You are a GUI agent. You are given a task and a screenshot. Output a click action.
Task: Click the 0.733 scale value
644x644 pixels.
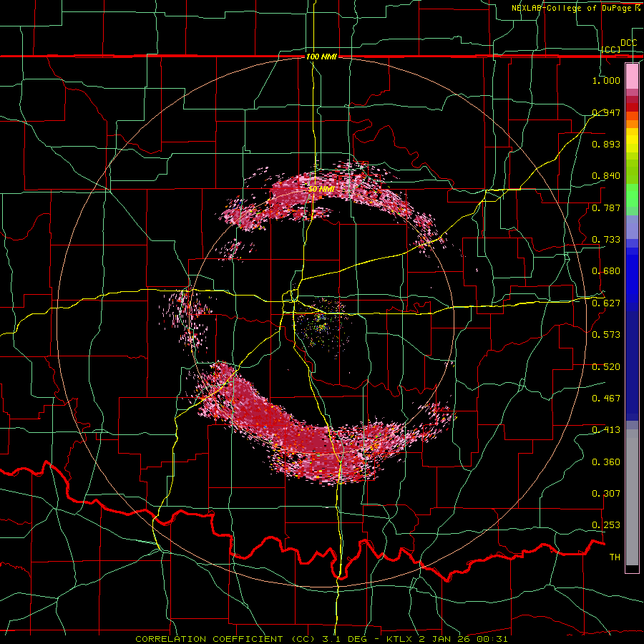(x=606, y=240)
